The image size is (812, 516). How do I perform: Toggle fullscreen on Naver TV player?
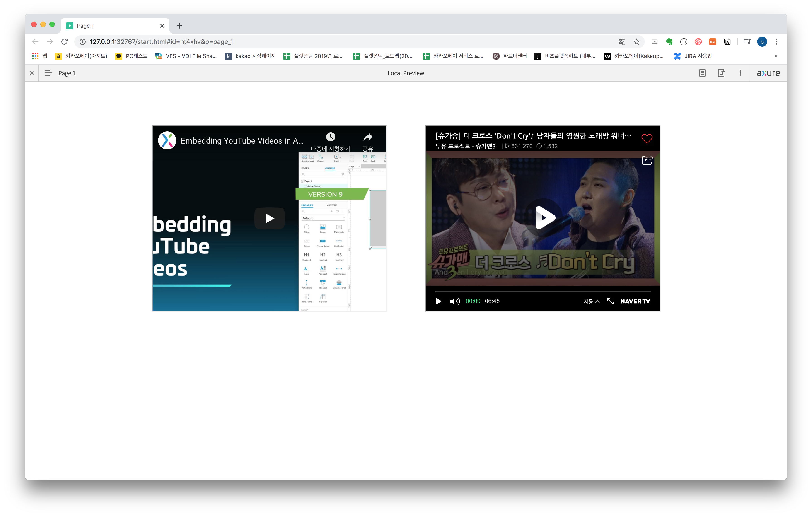point(610,301)
